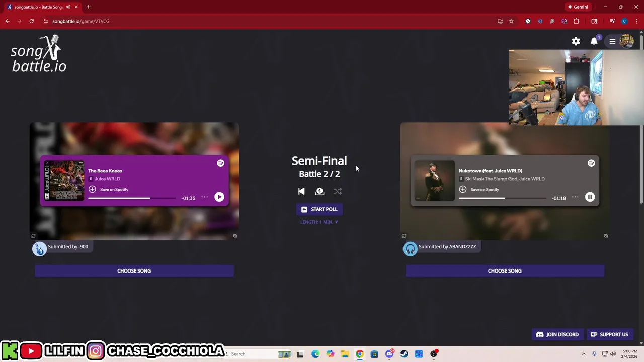Image resolution: width=644 pixels, height=362 pixels.
Task: Mute the songbattle.io tab audio
Action: (68, 7)
